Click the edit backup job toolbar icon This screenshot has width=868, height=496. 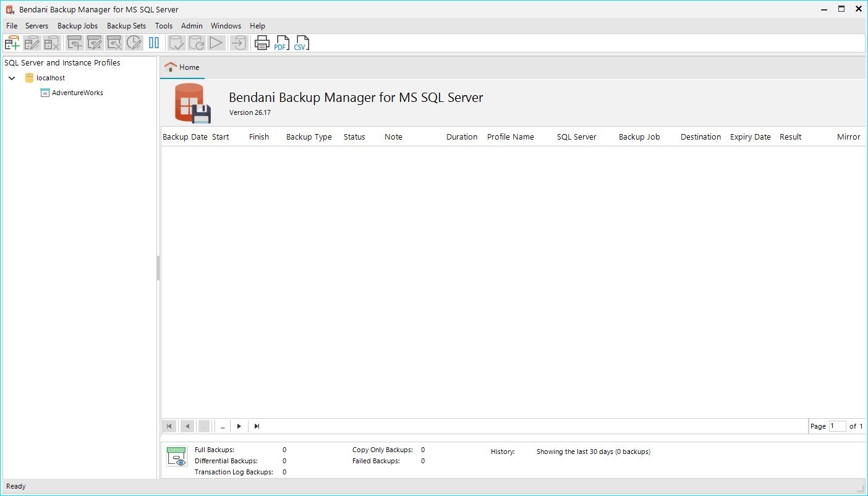(95, 43)
